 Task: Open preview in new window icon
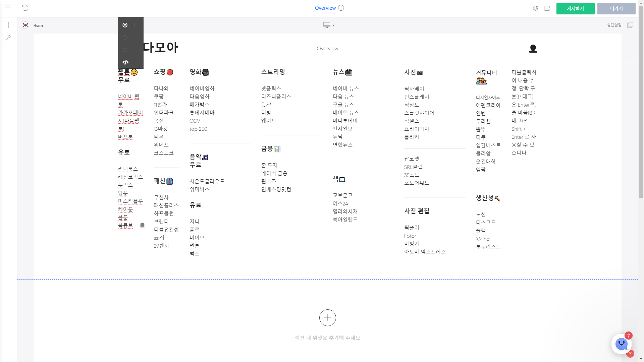[547, 8]
